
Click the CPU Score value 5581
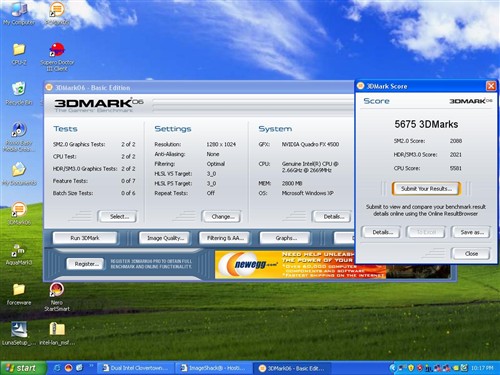[456, 168]
